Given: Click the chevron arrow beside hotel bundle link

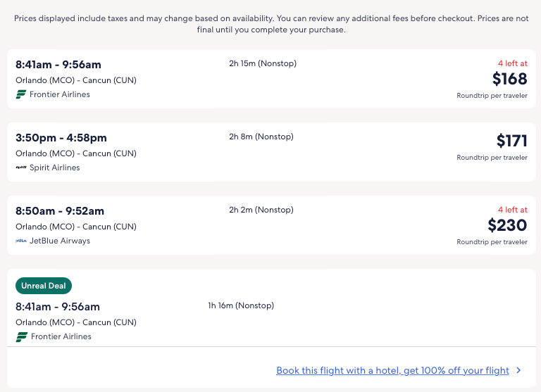Looking at the screenshot, I should click(x=518, y=370).
